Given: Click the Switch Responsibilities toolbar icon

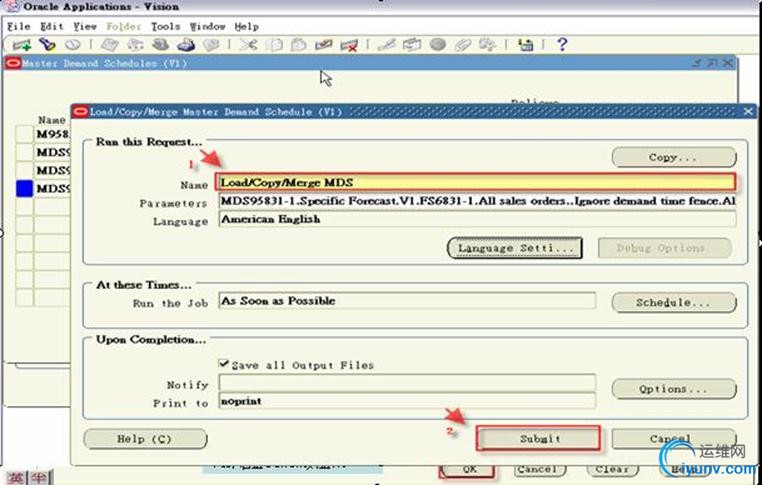Looking at the screenshot, I should click(160, 45).
